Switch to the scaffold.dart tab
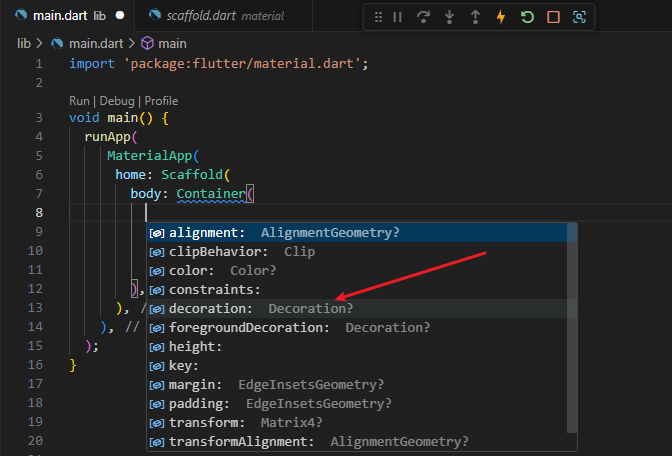This screenshot has width=672, height=456. coord(224,15)
